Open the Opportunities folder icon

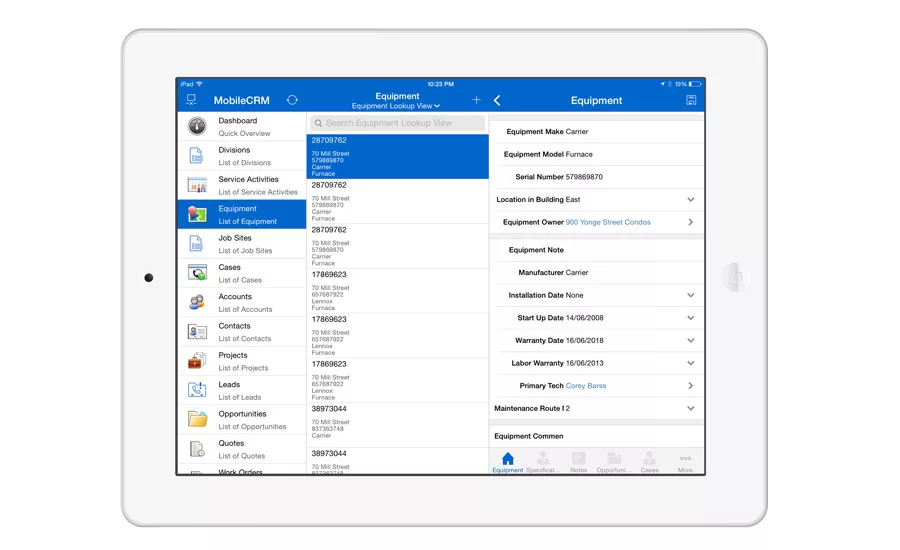(x=197, y=419)
